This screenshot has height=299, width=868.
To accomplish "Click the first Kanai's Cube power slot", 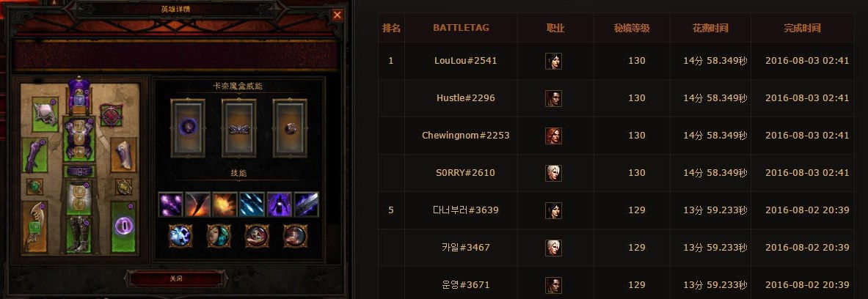I will coord(188,128).
